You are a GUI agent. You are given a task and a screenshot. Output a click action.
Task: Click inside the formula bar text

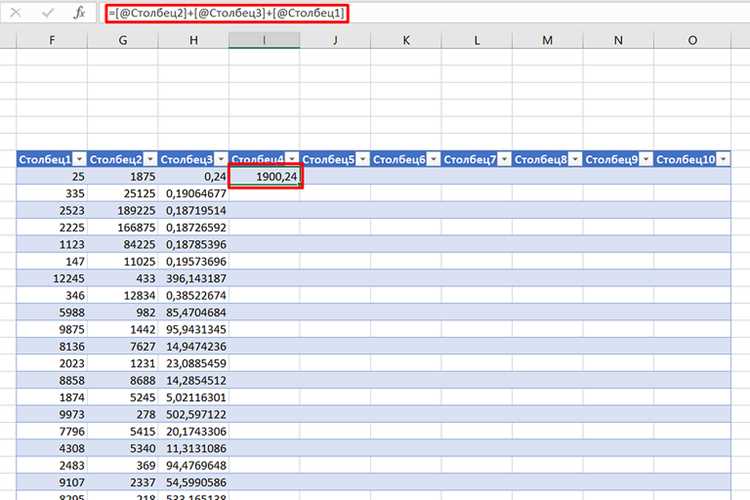227,13
